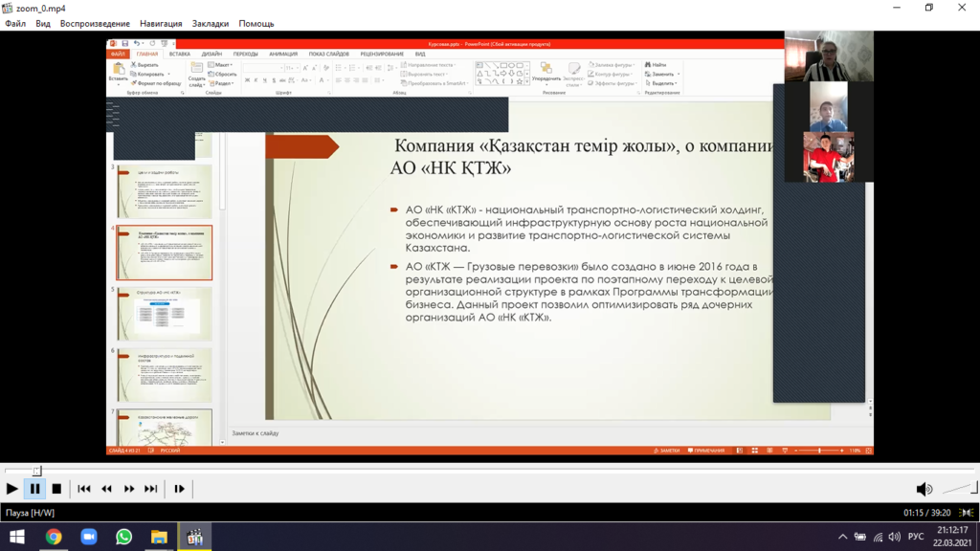Click the Undo arrow in the quick access toolbar
The image size is (980, 551).
(136, 44)
